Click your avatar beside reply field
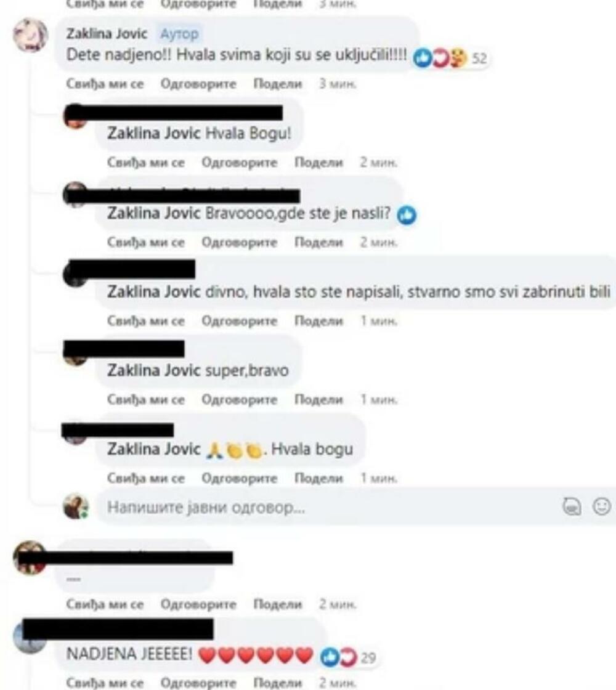Screen dimensions: 616x690 (76, 506)
